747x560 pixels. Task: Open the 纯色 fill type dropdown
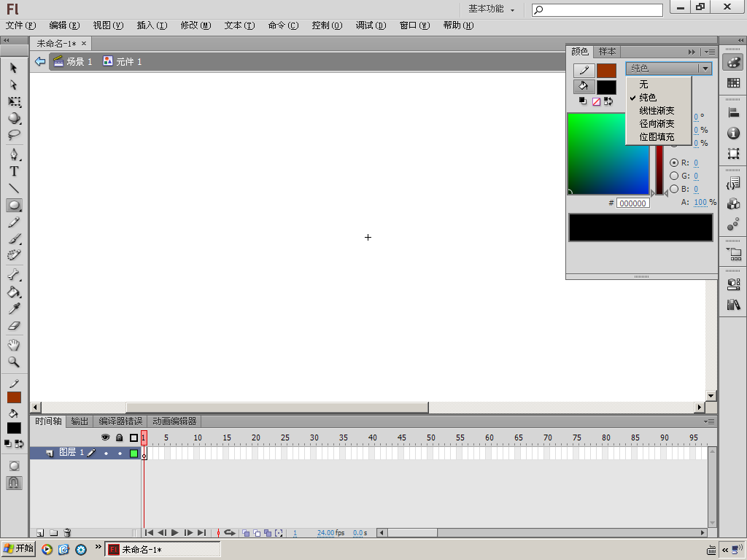click(x=669, y=69)
